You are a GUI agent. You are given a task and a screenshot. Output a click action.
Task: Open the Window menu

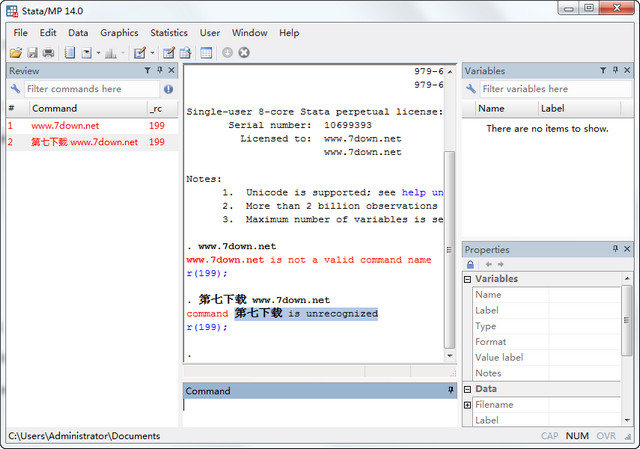click(x=249, y=33)
